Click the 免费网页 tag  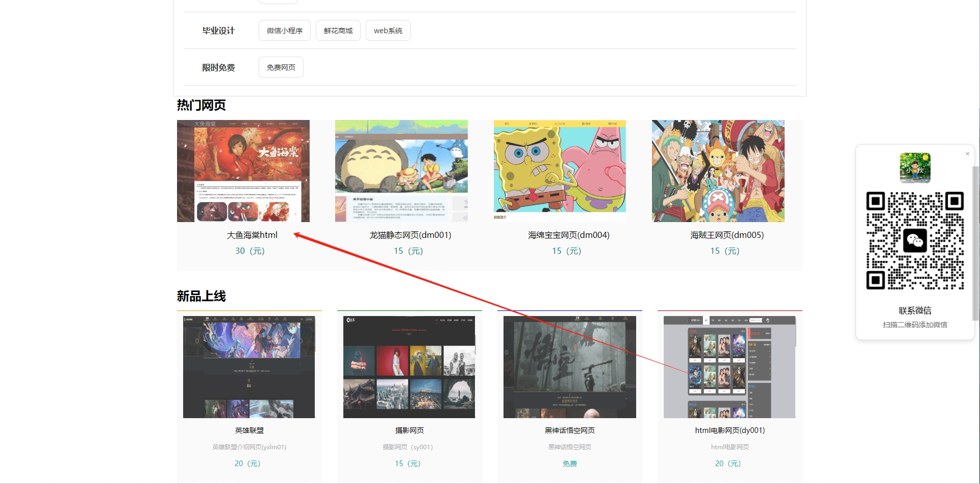[281, 67]
